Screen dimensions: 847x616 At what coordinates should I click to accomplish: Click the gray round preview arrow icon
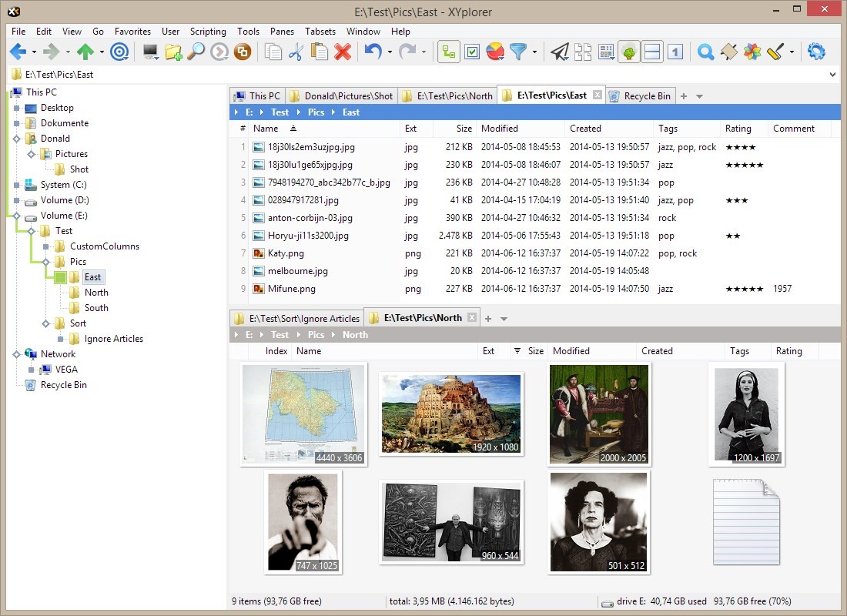219,52
